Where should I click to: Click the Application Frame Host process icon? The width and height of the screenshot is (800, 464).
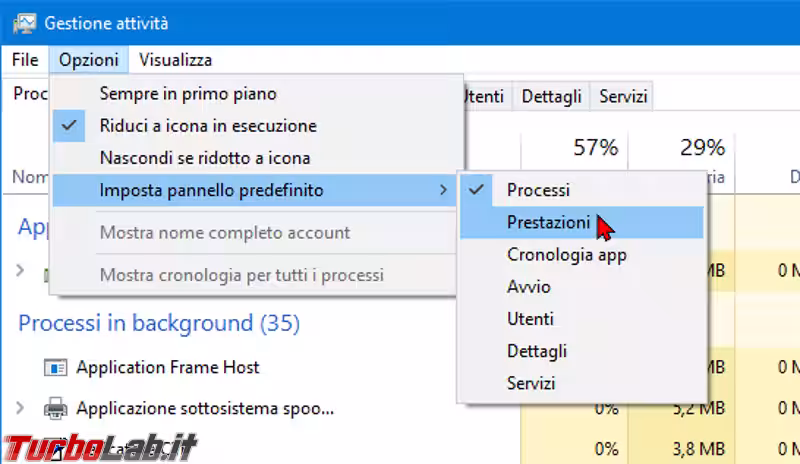(55, 367)
